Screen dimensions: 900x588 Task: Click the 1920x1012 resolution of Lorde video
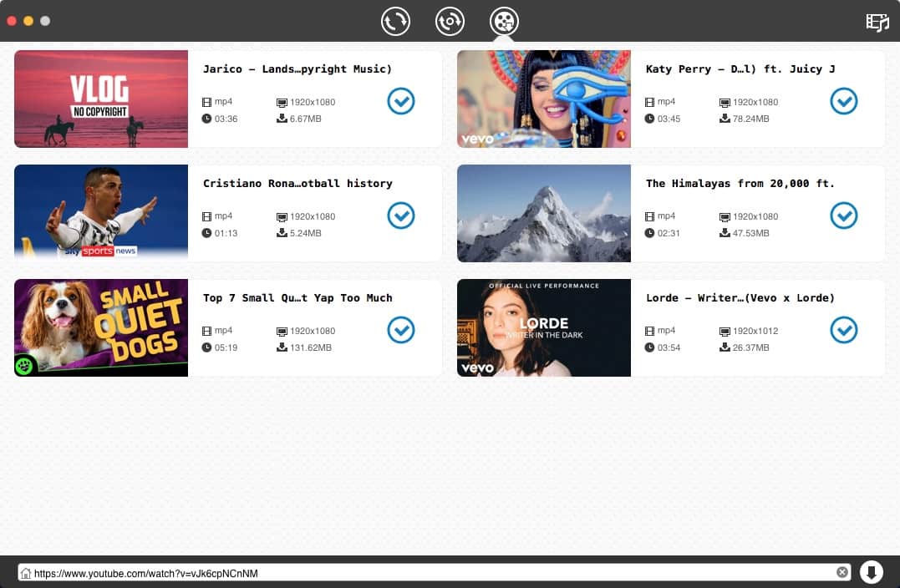click(755, 331)
